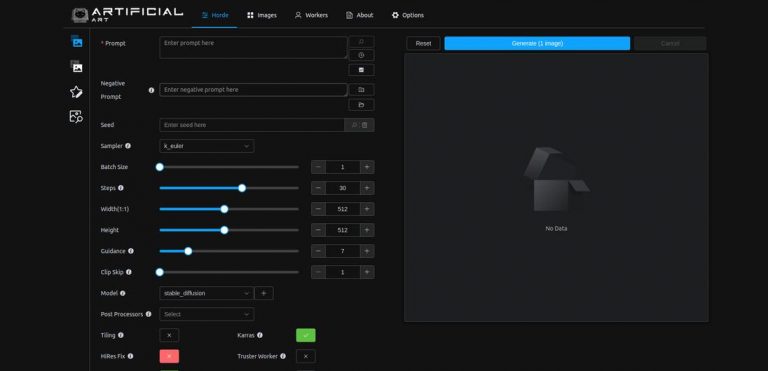Click info icon next to Model
768x371 pixels.
[122, 293]
